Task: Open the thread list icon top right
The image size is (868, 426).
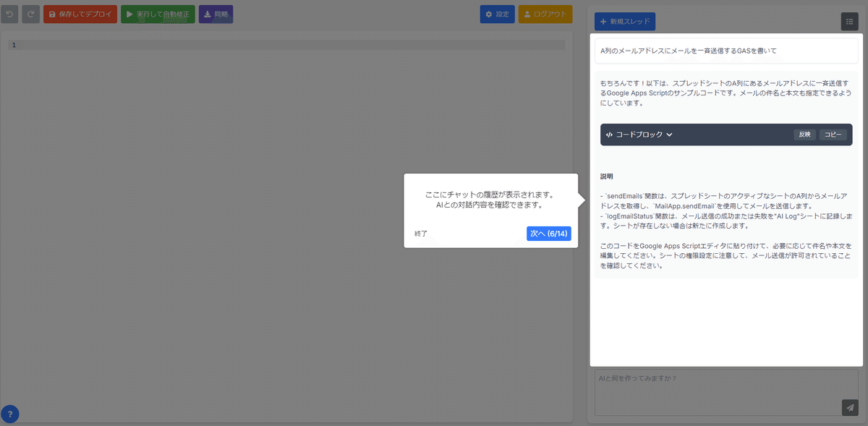Action: point(849,21)
